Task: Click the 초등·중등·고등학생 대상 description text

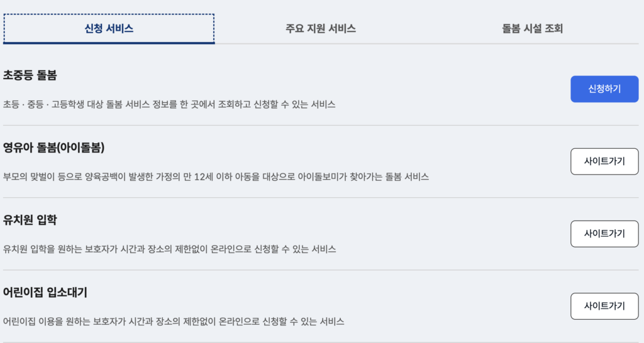Action: 169,104
